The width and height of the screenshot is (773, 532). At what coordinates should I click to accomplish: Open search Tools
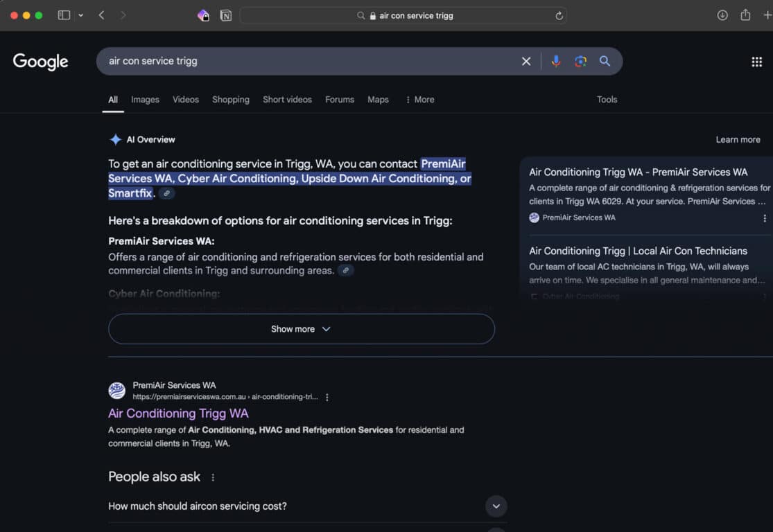pyautogui.click(x=607, y=100)
